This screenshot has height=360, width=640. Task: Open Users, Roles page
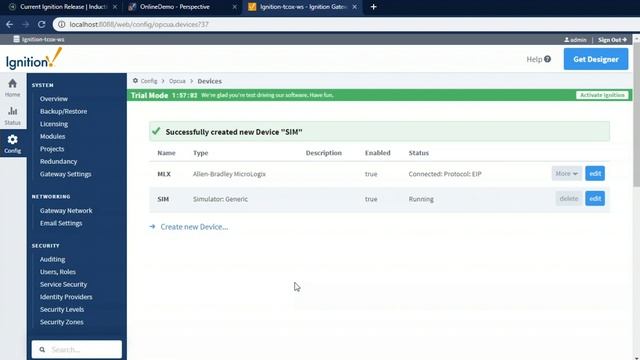pos(58,272)
